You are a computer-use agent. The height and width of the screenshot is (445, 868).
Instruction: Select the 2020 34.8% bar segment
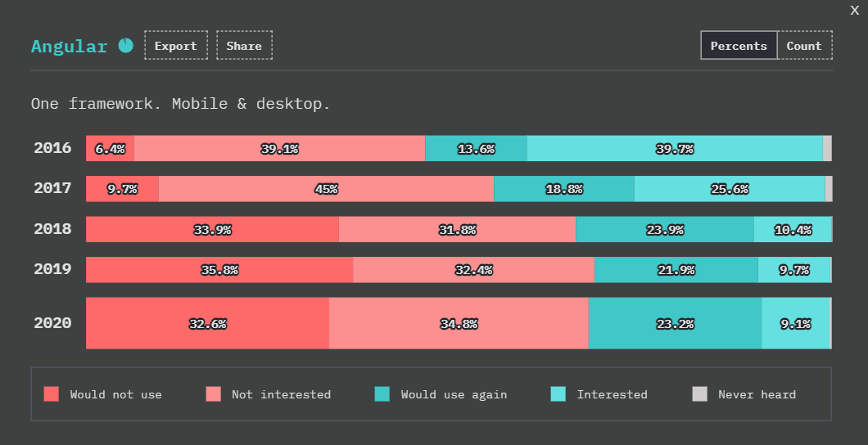(x=459, y=323)
